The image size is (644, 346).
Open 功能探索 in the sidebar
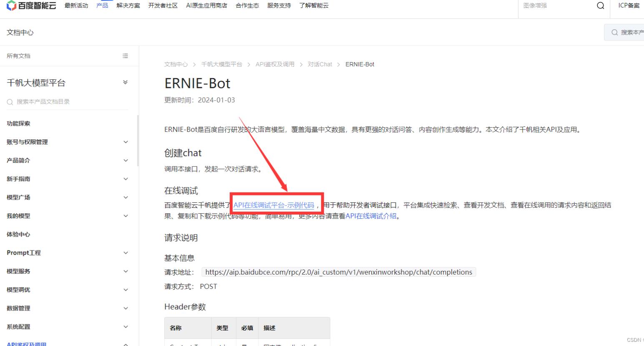[x=18, y=124]
